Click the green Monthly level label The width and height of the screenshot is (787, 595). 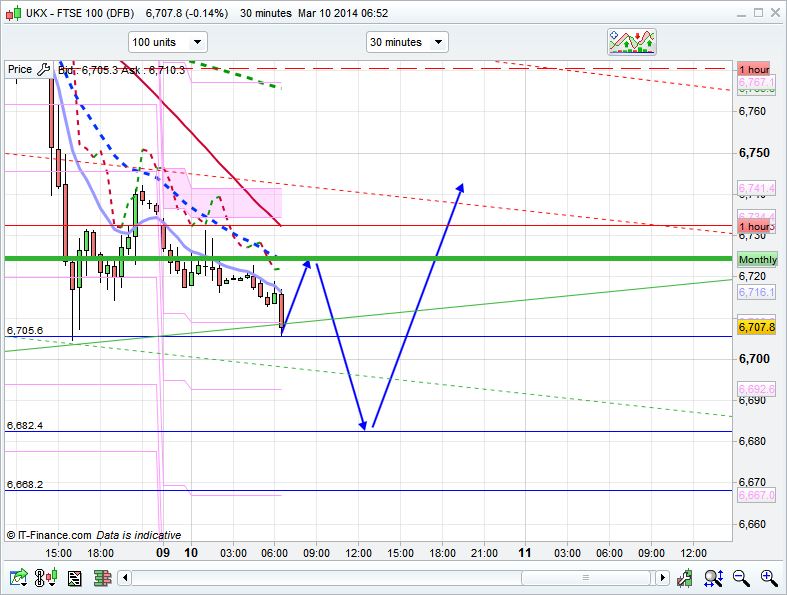click(757, 260)
